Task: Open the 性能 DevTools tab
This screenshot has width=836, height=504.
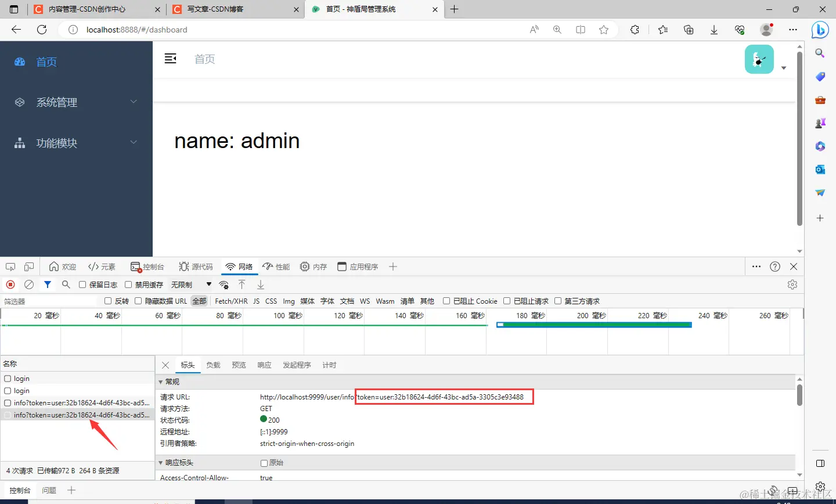Action: tap(276, 267)
